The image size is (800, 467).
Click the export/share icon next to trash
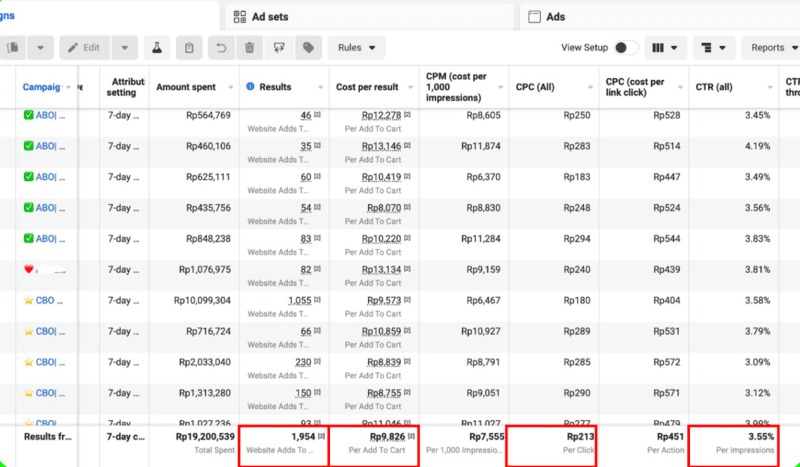(279, 47)
